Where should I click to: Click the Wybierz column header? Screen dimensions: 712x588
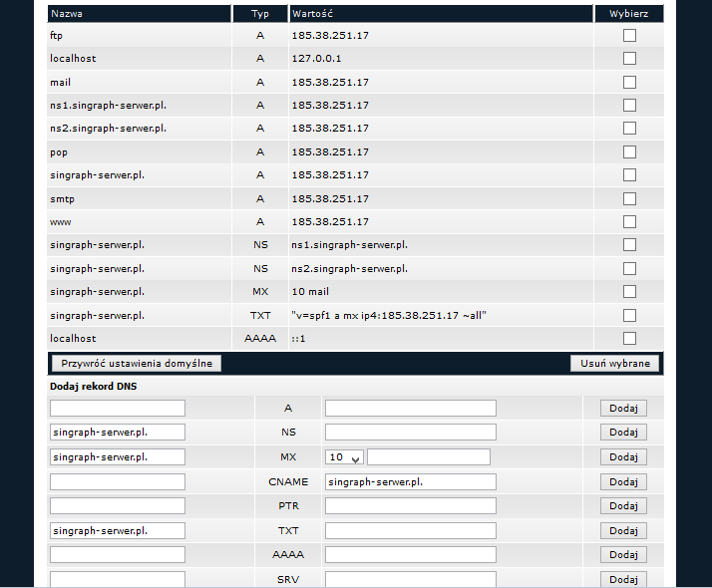pyautogui.click(x=629, y=14)
